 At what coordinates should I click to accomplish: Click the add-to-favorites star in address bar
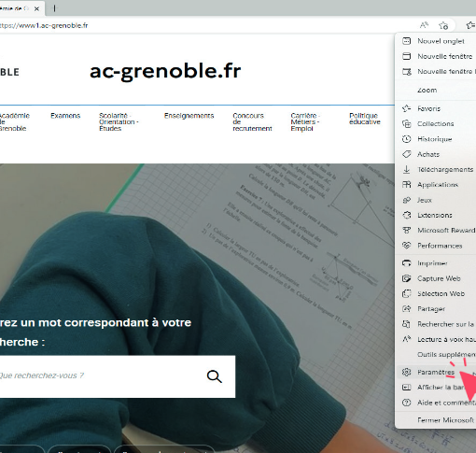443,25
